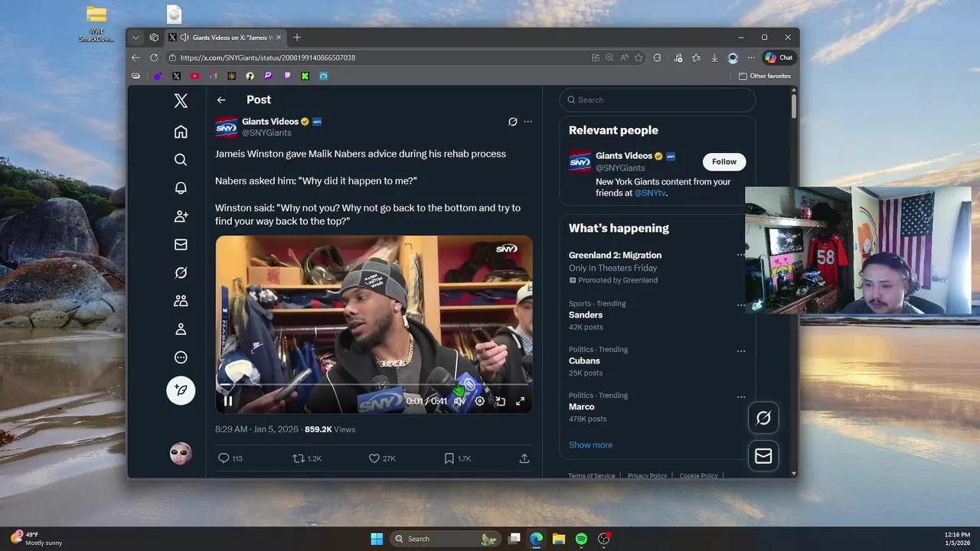Open Privacy Policy footer link

click(x=647, y=476)
